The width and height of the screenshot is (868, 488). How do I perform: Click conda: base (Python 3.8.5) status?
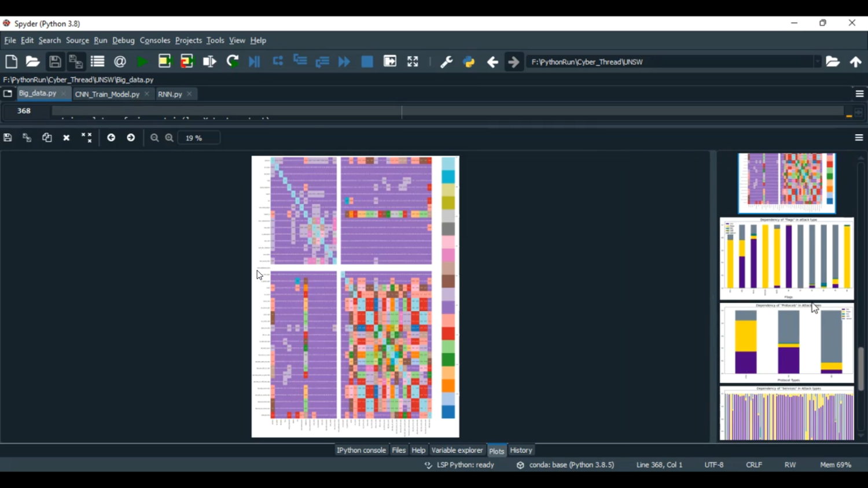pos(571,465)
